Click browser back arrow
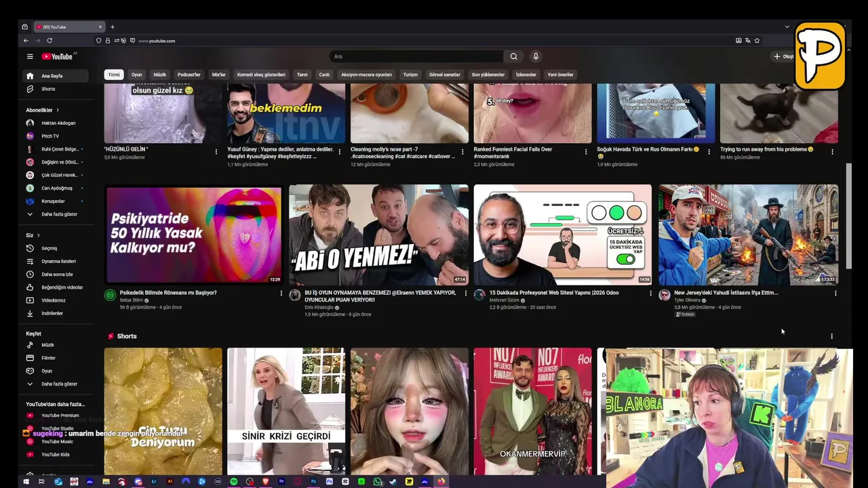The width and height of the screenshot is (868, 488). [26, 41]
